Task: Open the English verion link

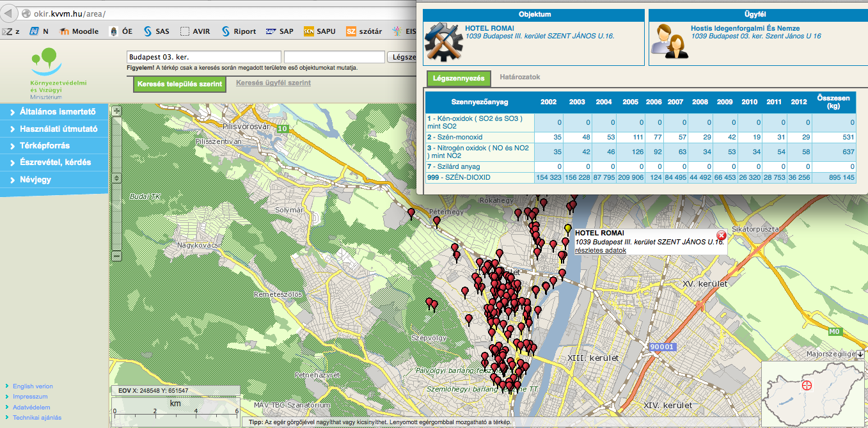Action: click(33, 386)
